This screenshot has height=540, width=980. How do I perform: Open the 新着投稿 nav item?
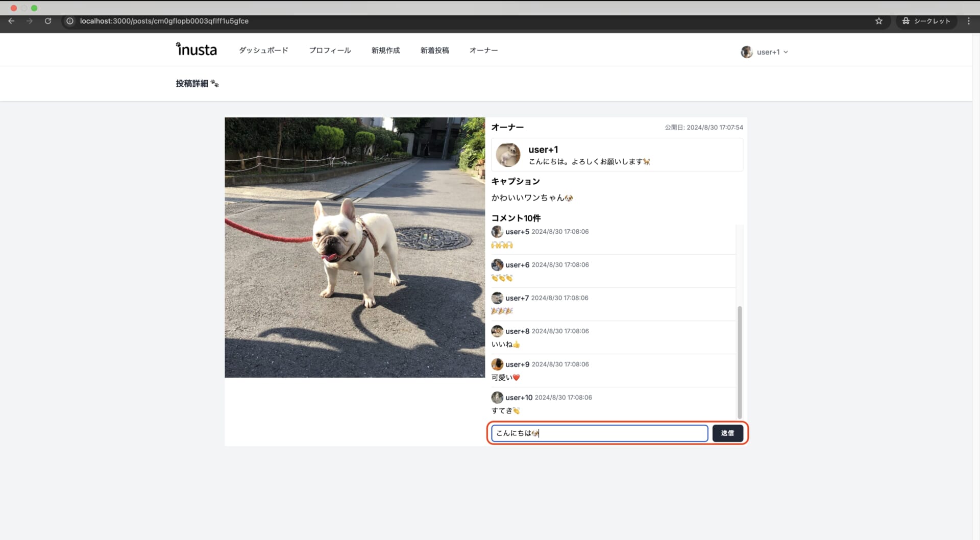click(x=434, y=50)
